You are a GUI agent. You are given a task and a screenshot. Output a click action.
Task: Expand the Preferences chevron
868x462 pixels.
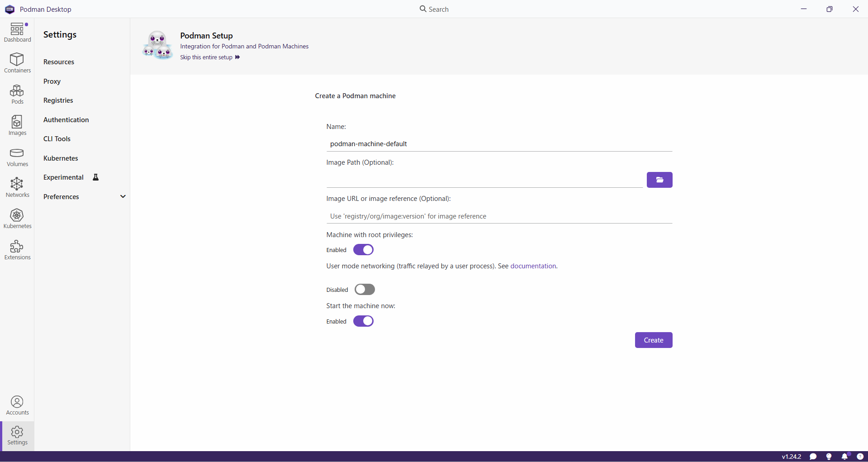coord(123,196)
